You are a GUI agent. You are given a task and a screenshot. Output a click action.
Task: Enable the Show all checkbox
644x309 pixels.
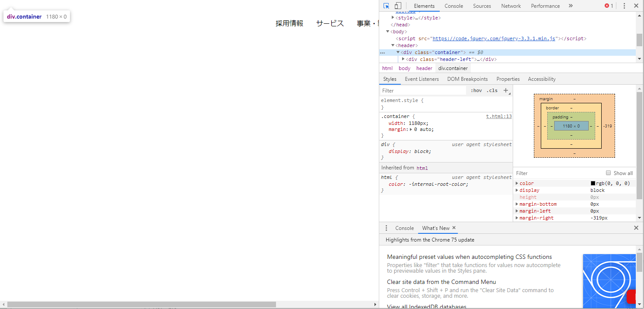[x=608, y=173]
